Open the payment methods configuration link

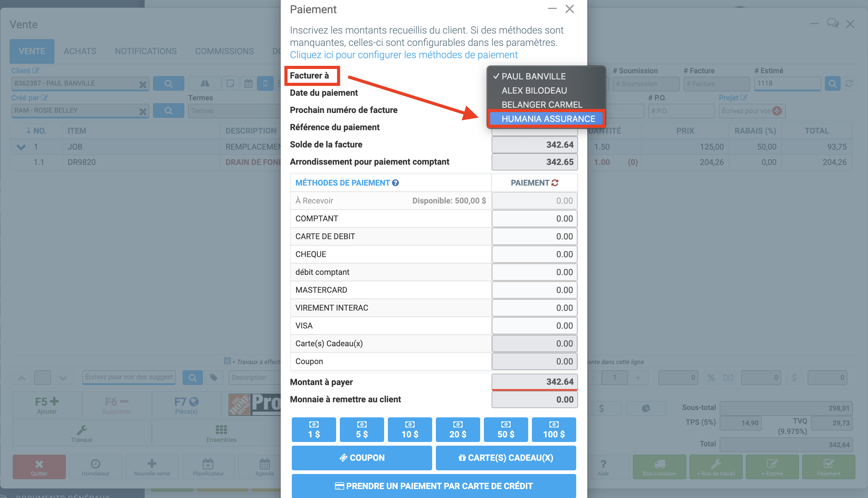(404, 55)
